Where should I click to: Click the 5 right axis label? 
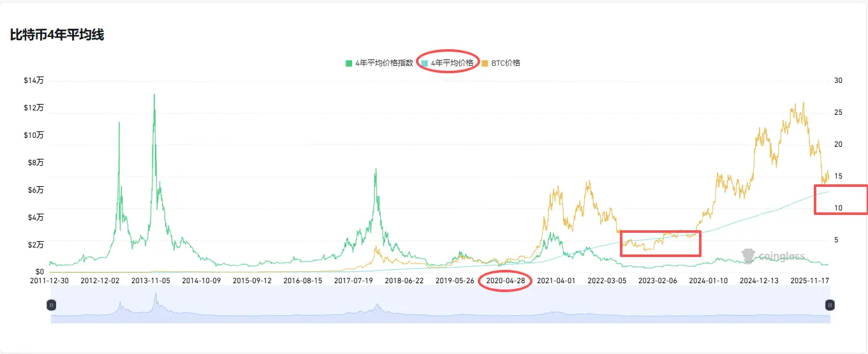[x=836, y=240]
